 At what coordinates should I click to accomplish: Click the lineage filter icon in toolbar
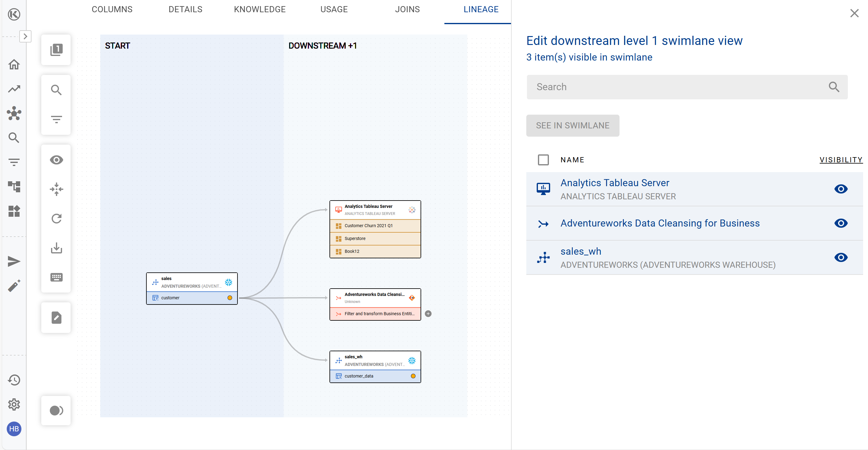56,119
